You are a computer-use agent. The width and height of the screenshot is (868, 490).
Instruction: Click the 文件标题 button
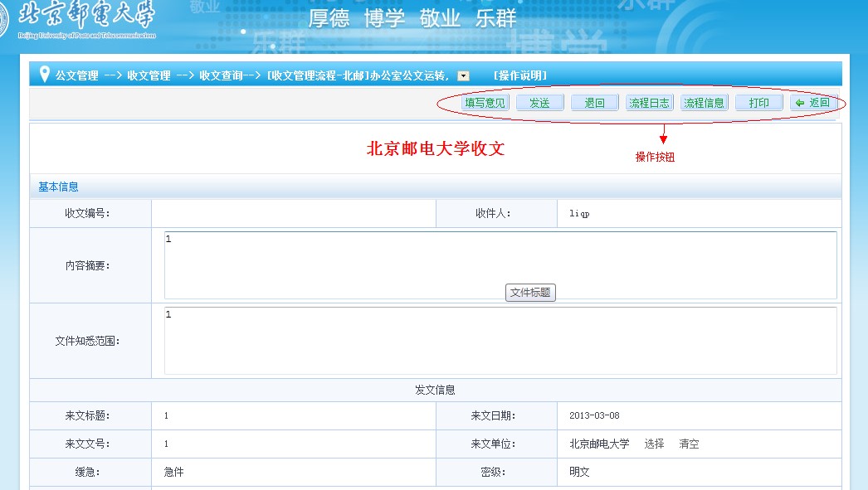coord(530,293)
